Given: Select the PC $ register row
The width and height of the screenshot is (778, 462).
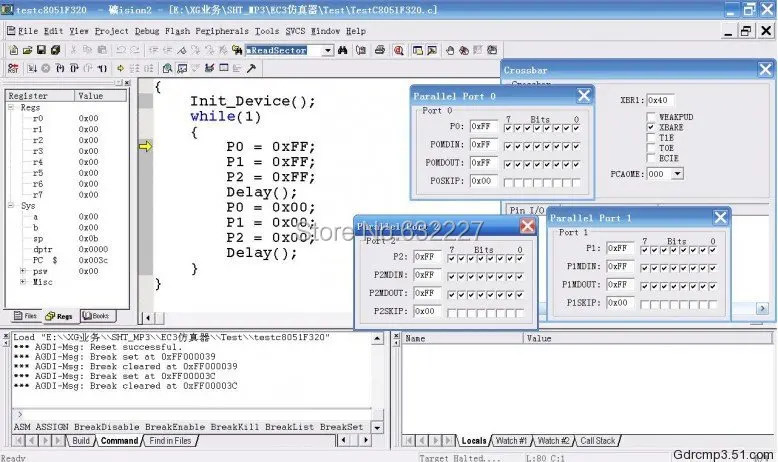Looking at the screenshot, I should [66, 260].
